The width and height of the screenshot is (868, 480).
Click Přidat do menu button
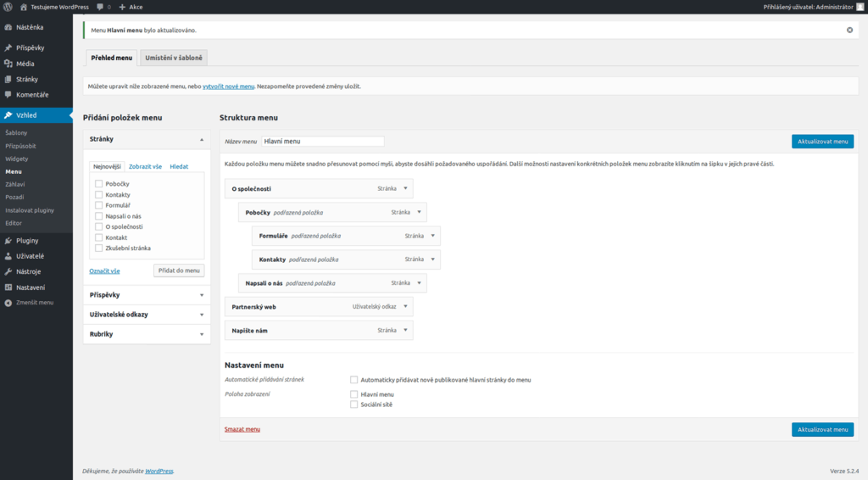pyautogui.click(x=179, y=271)
